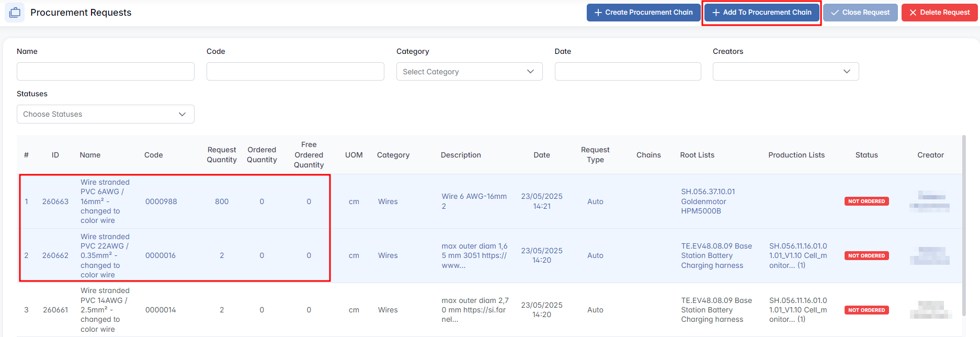Expand the Creators dropdown

785,72
